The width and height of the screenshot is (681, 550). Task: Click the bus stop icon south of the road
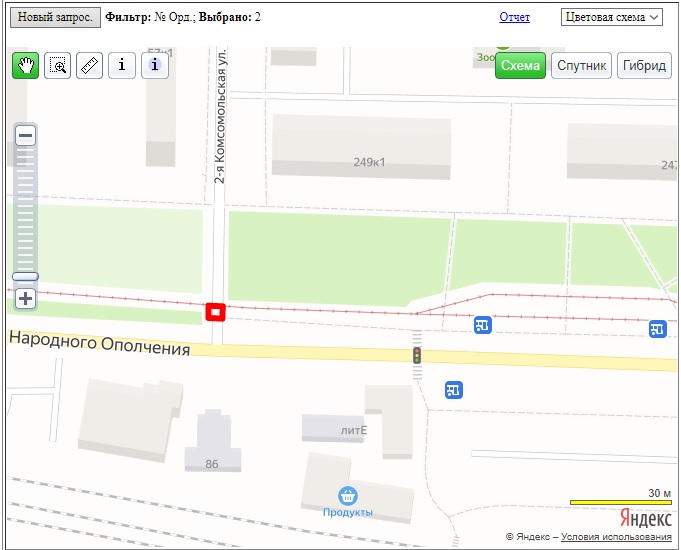pos(454,390)
